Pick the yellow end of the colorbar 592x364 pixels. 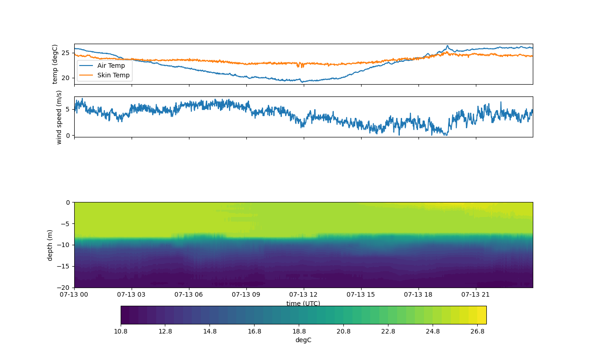coord(482,315)
